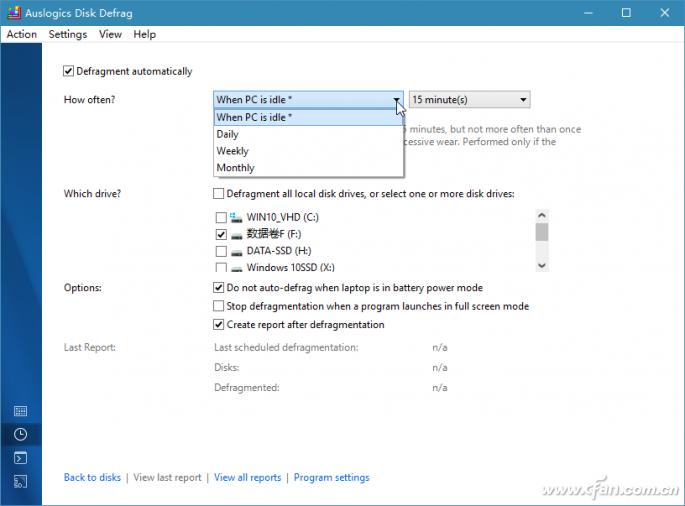Disable Do not auto-defrag on battery

(218, 288)
